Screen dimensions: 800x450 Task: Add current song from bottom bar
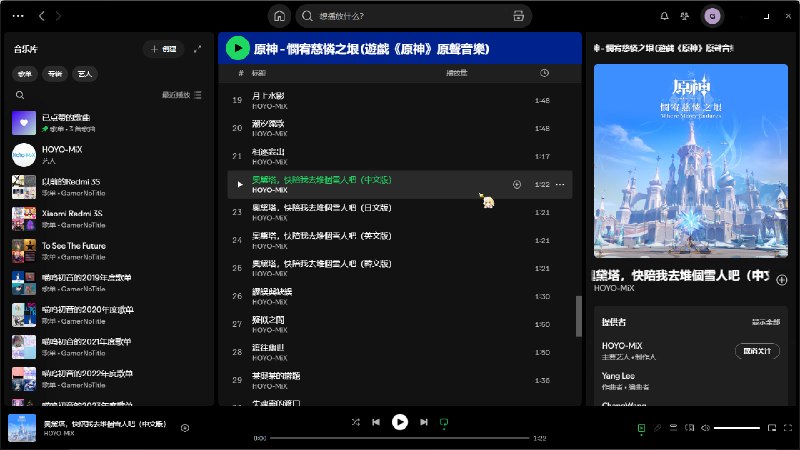pos(185,428)
